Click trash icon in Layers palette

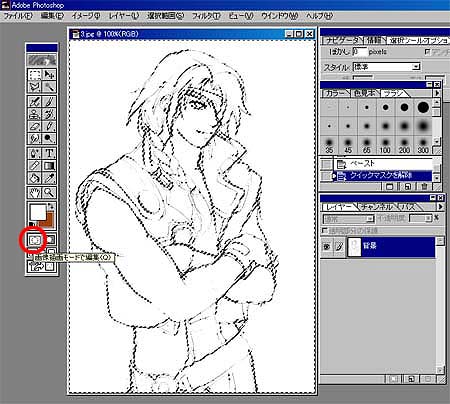pyautogui.click(x=428, y=379)
